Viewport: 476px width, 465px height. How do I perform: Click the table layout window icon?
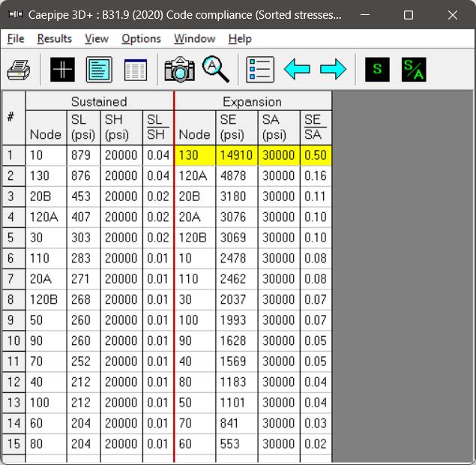tap(136, 70)
